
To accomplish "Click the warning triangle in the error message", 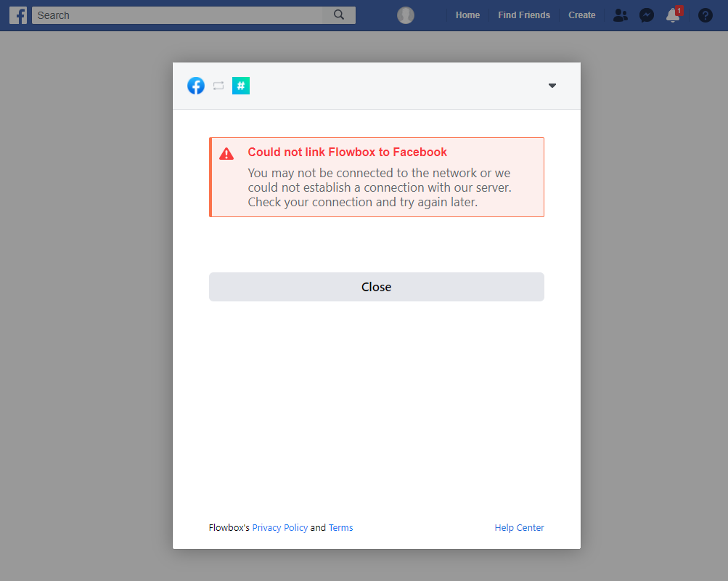I will pyautogui.click(x=226, y=153).
